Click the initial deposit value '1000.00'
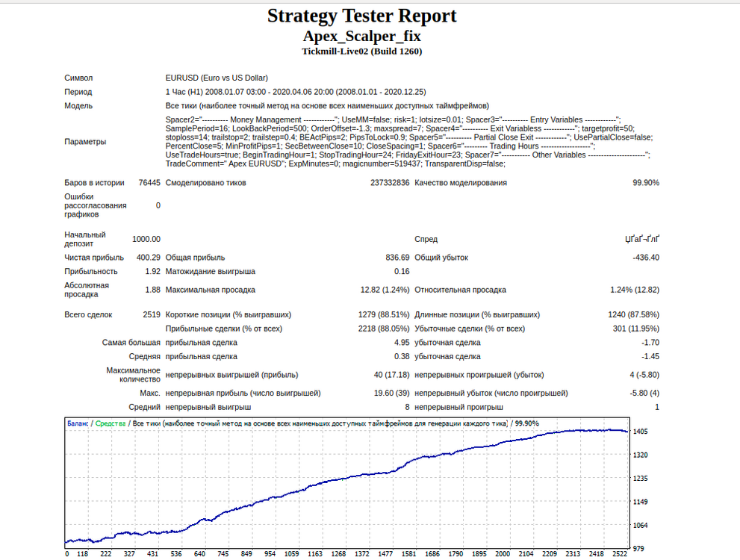The height and width of the screenshot is (560, 740). (146, 239)
